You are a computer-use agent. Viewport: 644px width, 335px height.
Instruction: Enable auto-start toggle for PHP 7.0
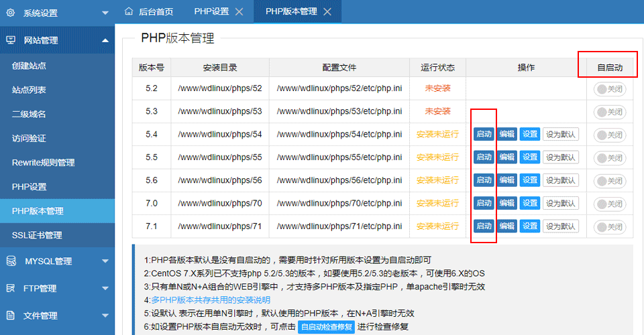[610, 203]
